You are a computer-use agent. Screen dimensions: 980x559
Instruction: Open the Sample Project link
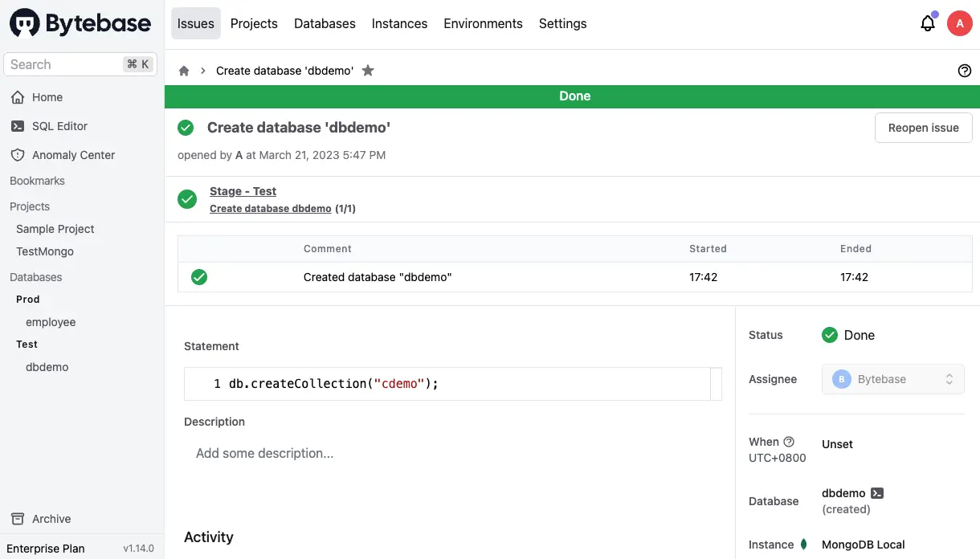(x=55, y=229)
